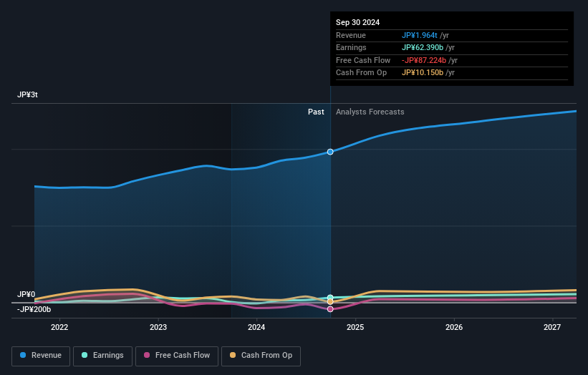Click the JP¥3t y-axis label
Screen dimensions: 588x375
(x=27, y=94)
